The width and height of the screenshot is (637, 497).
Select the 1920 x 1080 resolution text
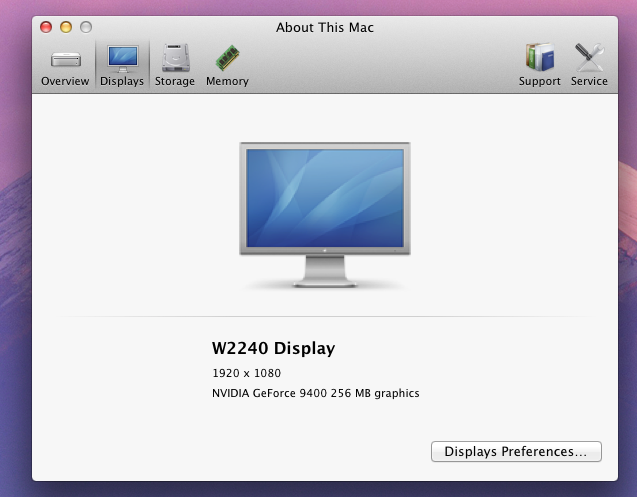pos(246,373)
